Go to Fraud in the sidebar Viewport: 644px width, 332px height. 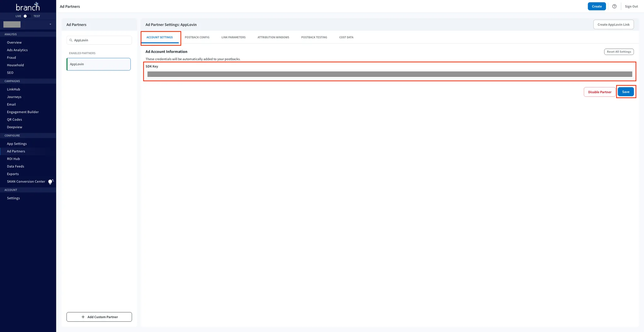[x=11, y=58]
